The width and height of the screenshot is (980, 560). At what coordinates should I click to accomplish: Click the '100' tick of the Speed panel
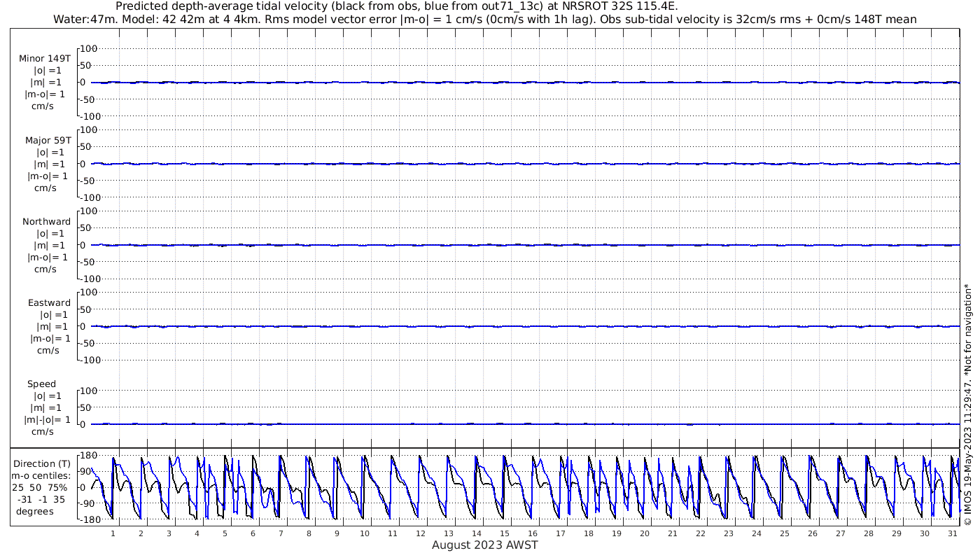pos(90,391)
